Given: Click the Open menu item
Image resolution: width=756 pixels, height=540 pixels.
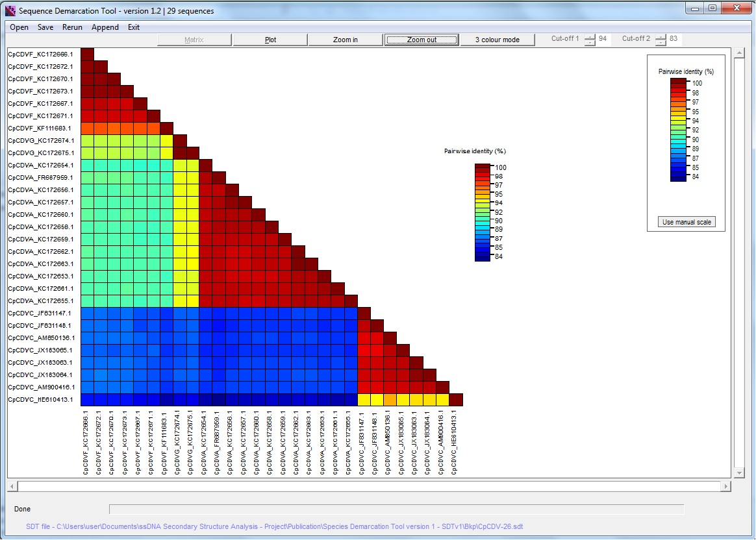Looking at the screenshot, I should pos(19,27).
